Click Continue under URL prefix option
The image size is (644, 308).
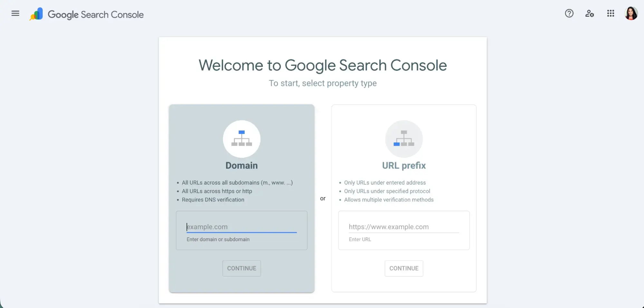click(404, 268)
